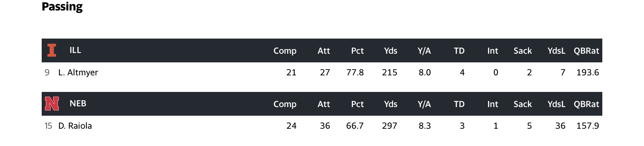Click Int column header in NEB table
This screenshot has height=146, width=644.
click(492, 104)
